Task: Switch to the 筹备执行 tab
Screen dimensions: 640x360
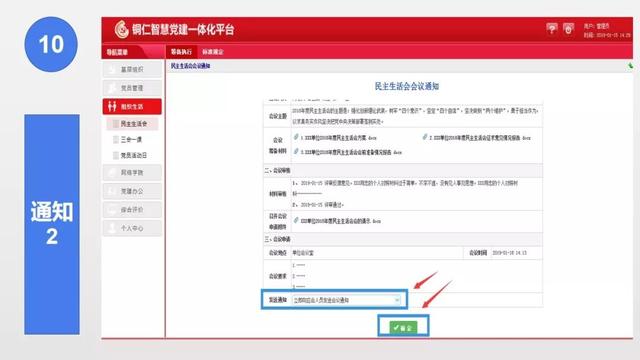Action: pyautogui.click(x=181, y=52)
